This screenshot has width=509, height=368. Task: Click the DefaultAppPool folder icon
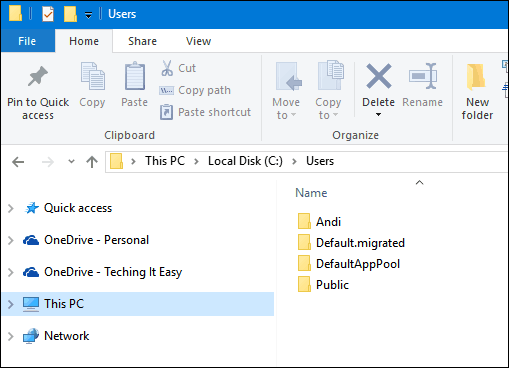pyautogui.click(x=304, y=263)
